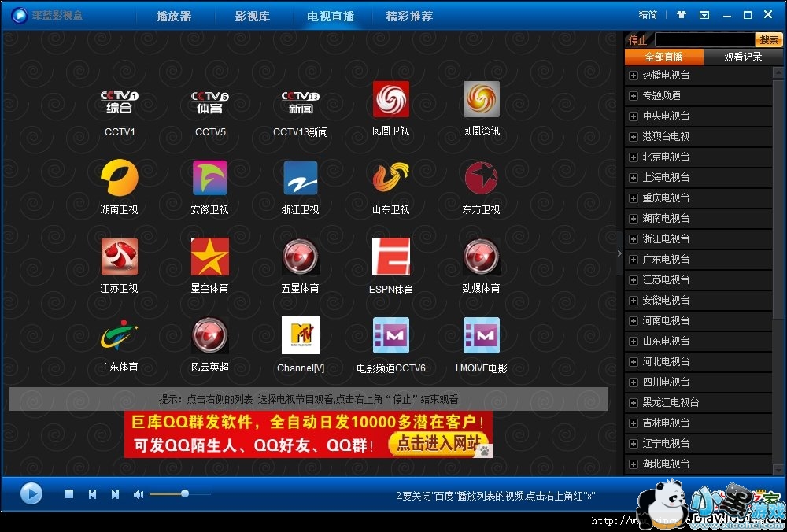Click the skin (shirt) icon in title bar

[x=681, y=14]
